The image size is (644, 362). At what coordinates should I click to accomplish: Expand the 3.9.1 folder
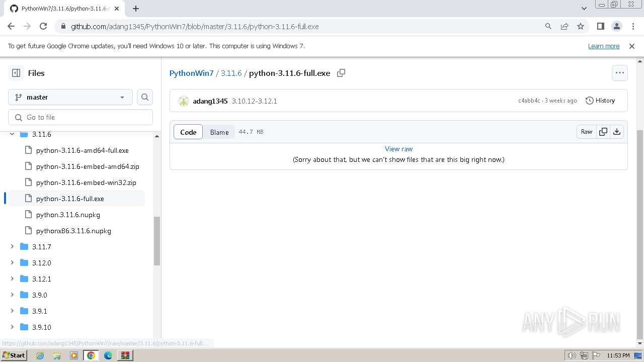[x=12, y=311]
